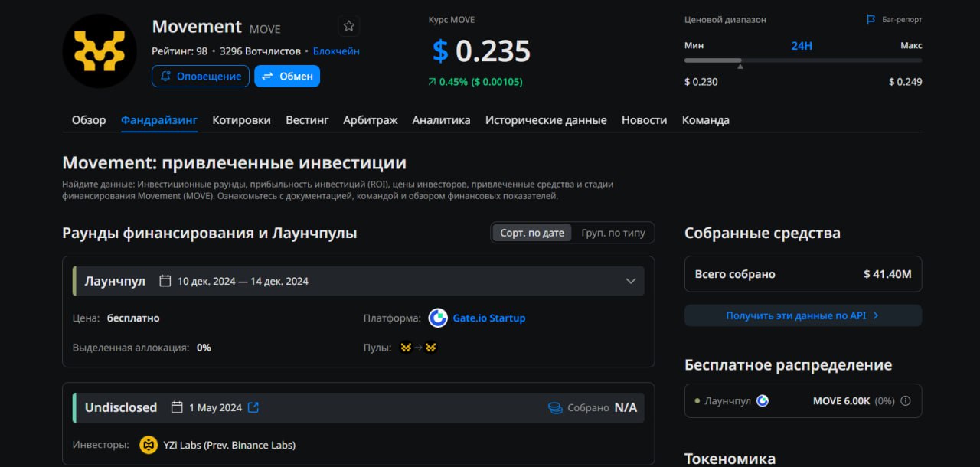Open YZi Labs (Prev. Binance Labs) investor
This screenshot has width=980, height=467.
pyautogui.click(x=229, y=445)
